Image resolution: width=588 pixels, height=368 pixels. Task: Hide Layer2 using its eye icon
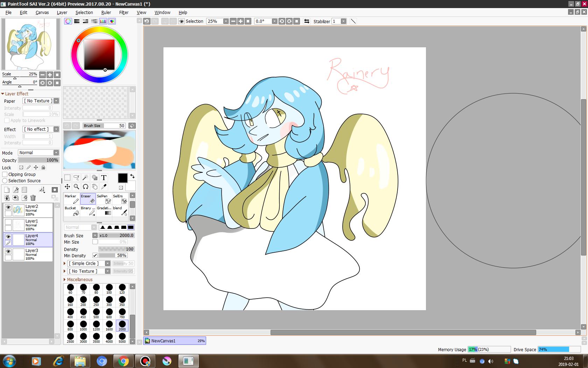pos(8,207)
